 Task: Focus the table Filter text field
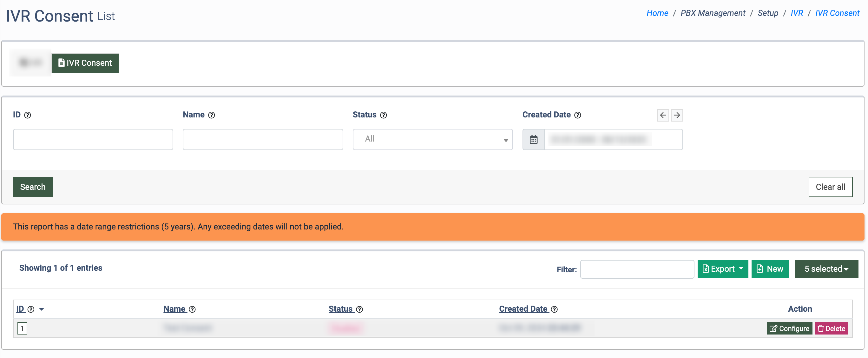[636, 269]
